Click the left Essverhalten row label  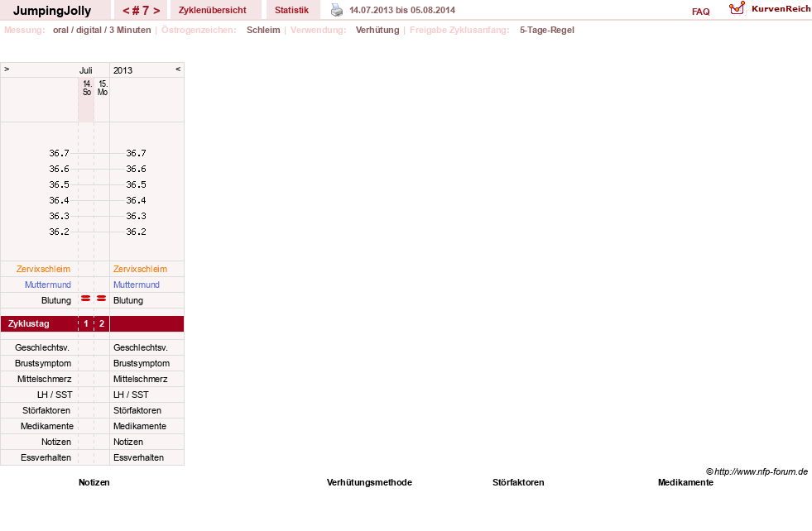[46, 457]
